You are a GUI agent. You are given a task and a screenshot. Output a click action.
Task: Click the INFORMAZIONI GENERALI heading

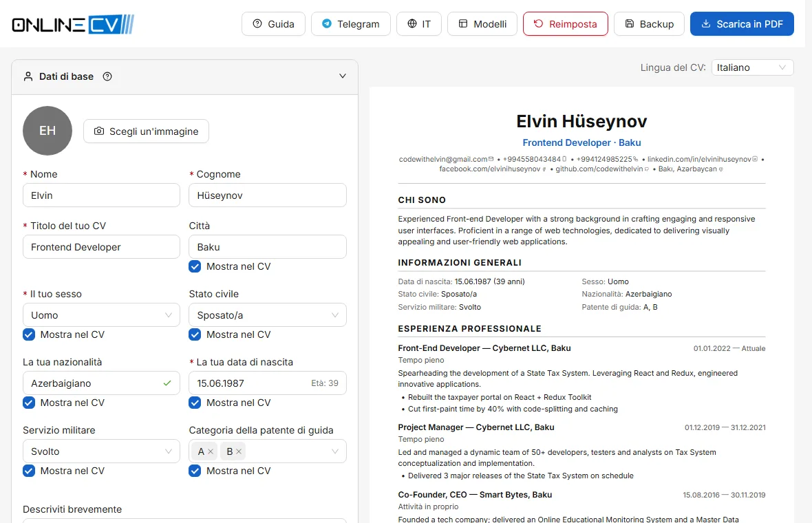[460, 263]
